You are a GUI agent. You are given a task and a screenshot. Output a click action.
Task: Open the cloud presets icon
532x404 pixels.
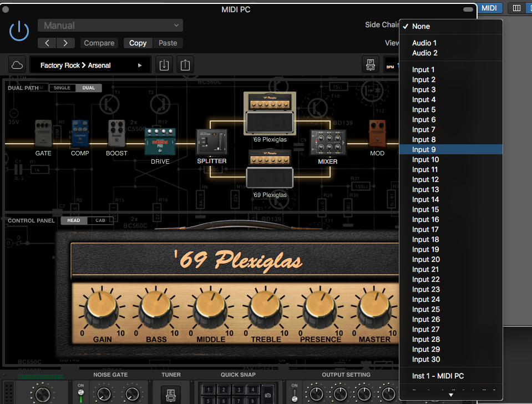pyautogui.click(x=17, y=65)
